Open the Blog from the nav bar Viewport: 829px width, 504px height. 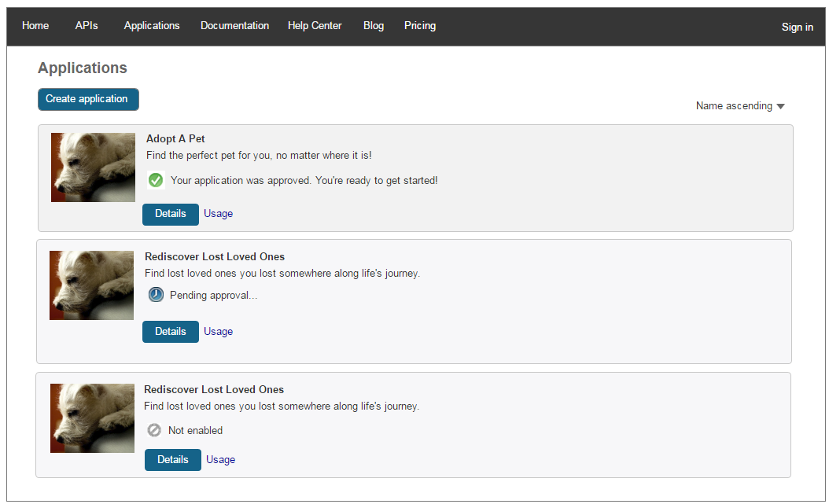[x=374, y=26]
